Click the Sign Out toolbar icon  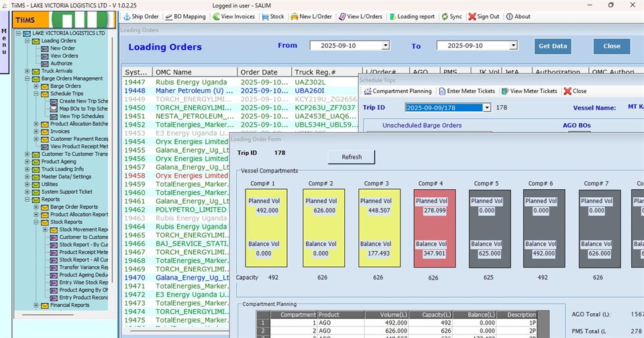472,16
